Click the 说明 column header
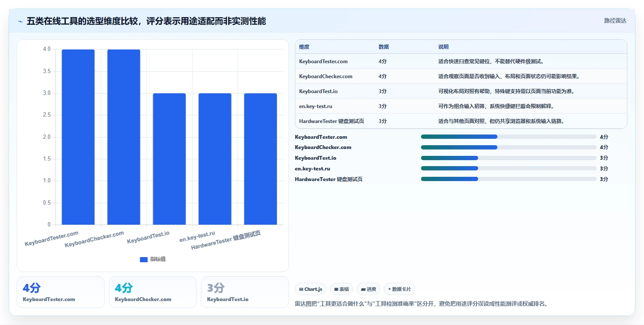644x325 pixels. tap(444, 47)
